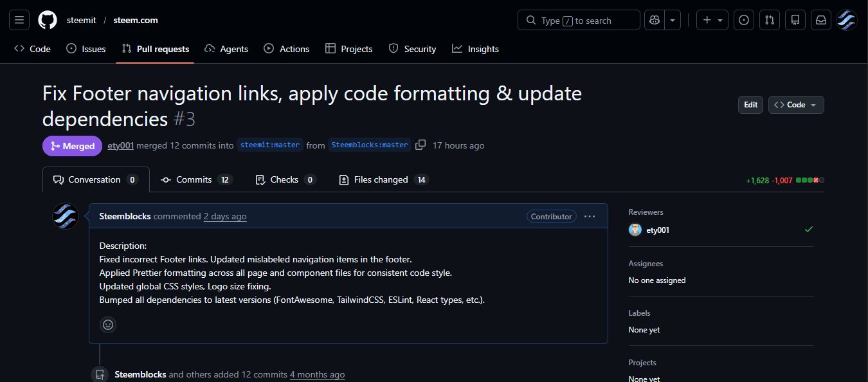868x382 pixels.
Task: Add reaction with smiley icon
Action: [108, 325]
